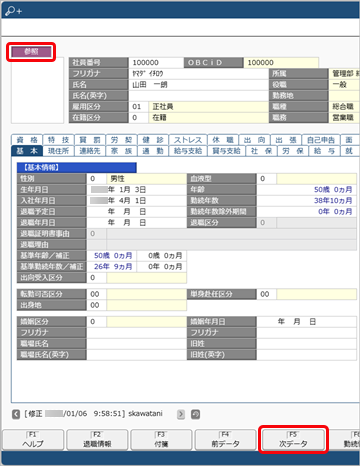Click the 旧姓 input field

coord(307,344)
